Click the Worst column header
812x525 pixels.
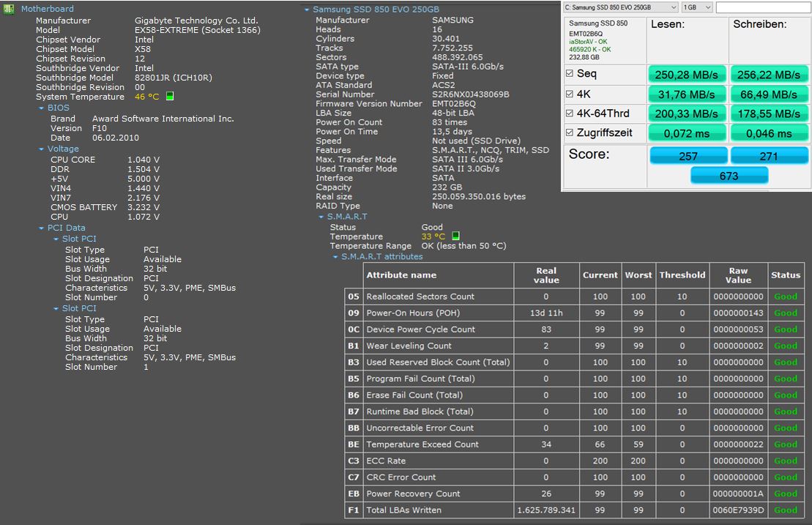click(638, 275)
